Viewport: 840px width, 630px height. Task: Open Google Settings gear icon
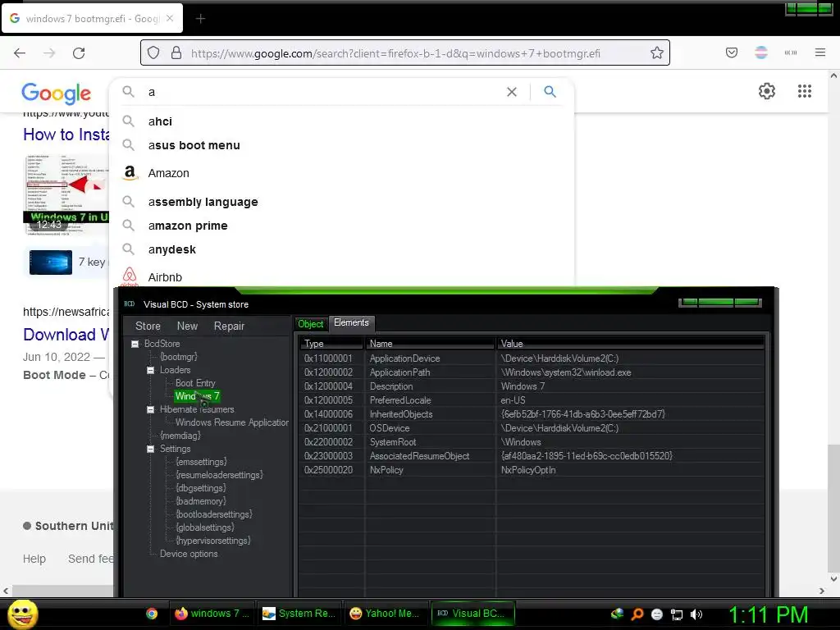point(767,91)
